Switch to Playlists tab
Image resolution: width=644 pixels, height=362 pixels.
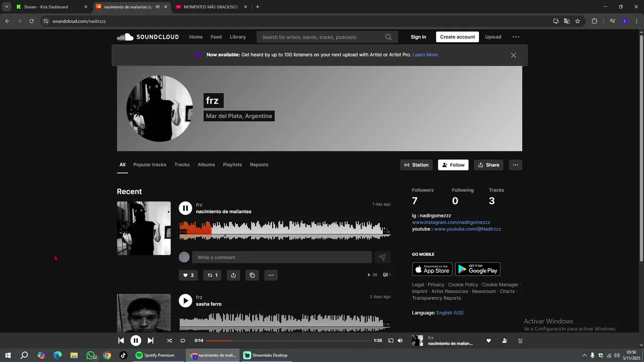coord(232,164)
